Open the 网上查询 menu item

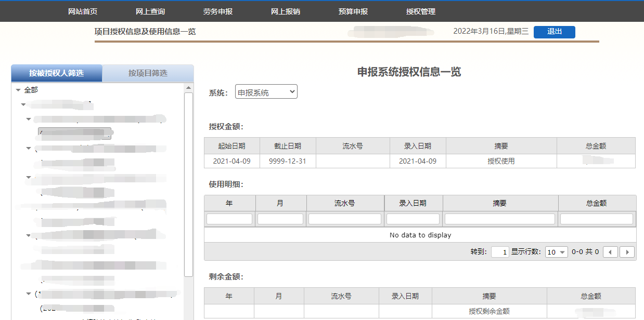tap(150, 11)
